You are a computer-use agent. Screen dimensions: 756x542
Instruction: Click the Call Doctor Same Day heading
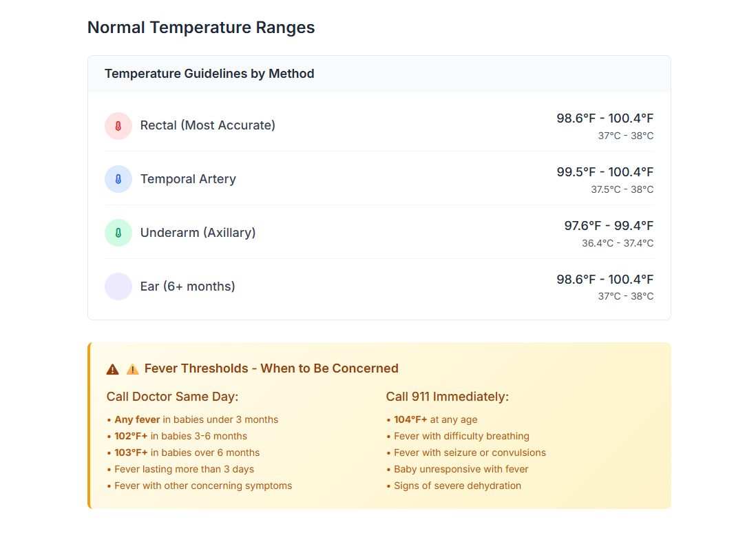click(172, 397)
